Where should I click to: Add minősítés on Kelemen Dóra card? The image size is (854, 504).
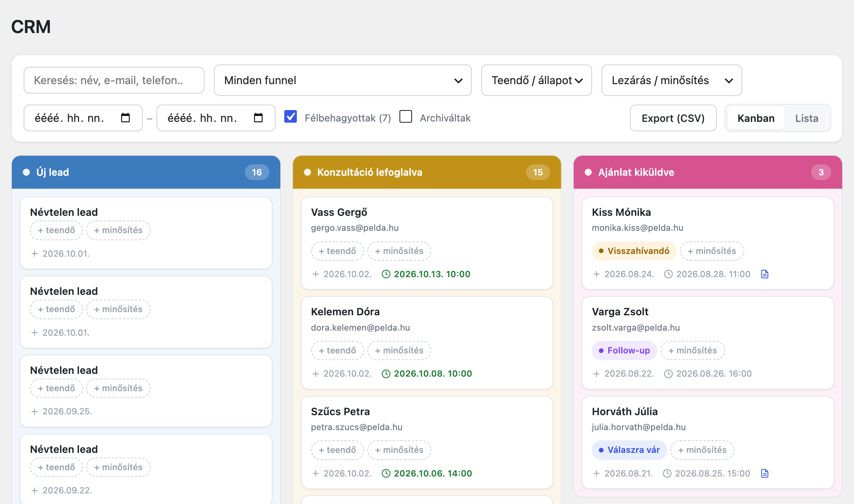tap(399, 350)
